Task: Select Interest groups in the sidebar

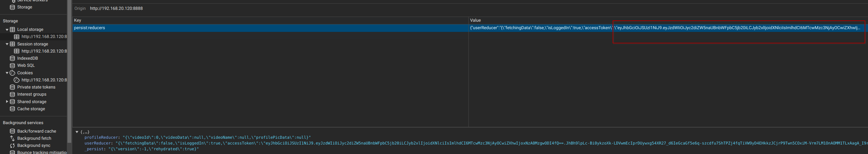Action: coord(32,94)
